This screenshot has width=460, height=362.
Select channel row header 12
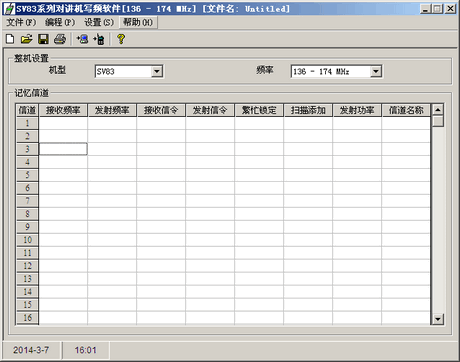27,266
